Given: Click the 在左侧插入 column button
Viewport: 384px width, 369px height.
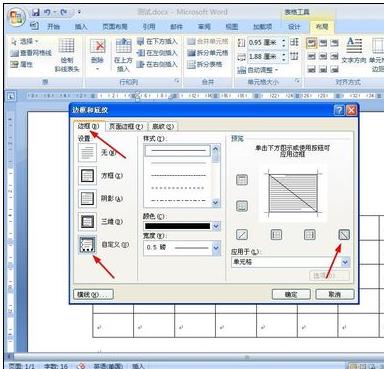Looking at the screenshot, I should point(157,53).
